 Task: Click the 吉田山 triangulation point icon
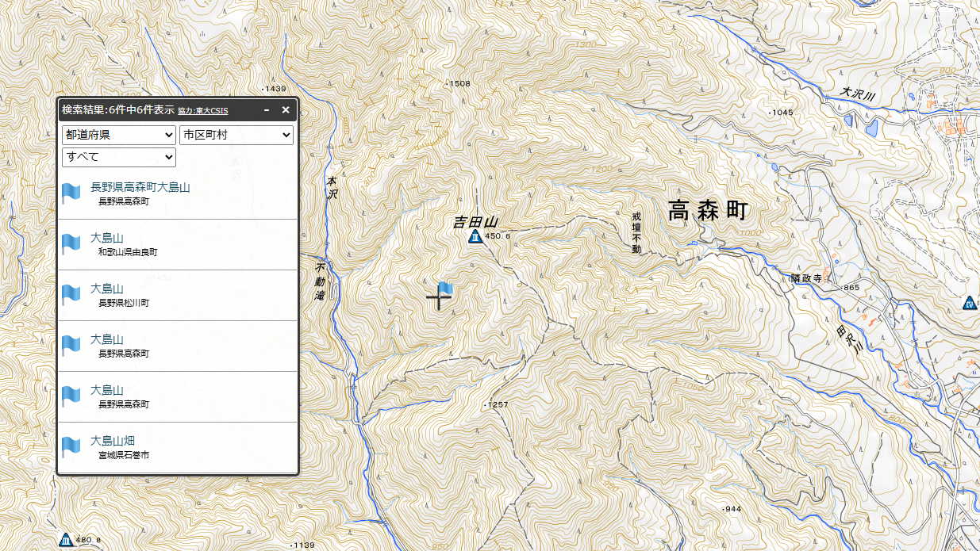475,236
